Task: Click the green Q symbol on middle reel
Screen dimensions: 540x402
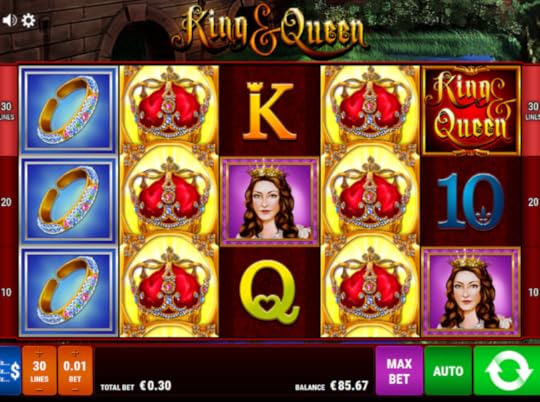Action: [x=270, y=292]
